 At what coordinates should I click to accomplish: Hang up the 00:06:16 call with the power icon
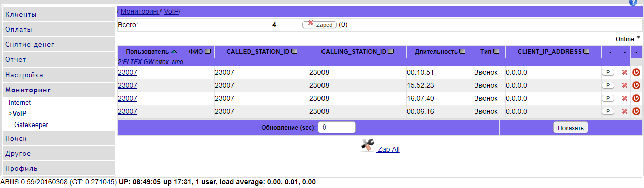pyautogui.click(x=636, y=111)
